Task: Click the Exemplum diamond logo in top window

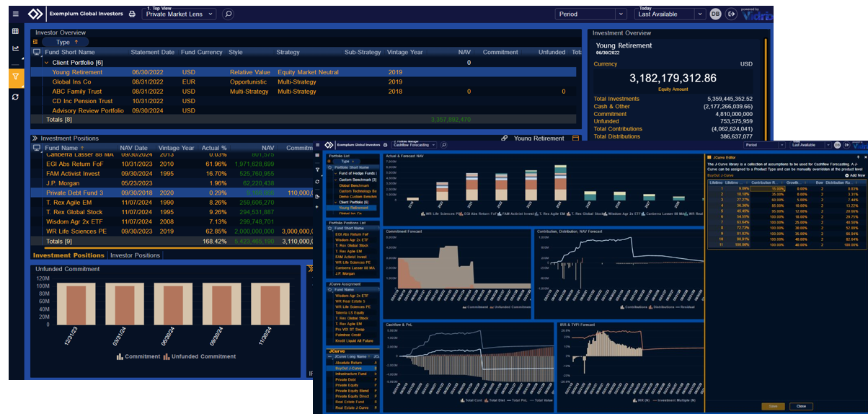Action: point(35,14)
